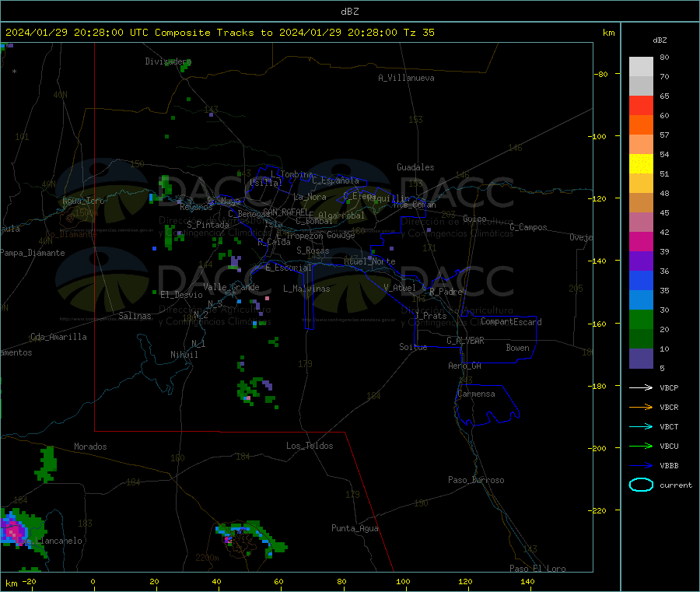Click the 'G_Campos' label
Viewport: 700px width, 592px height.
tap(528, 227)
